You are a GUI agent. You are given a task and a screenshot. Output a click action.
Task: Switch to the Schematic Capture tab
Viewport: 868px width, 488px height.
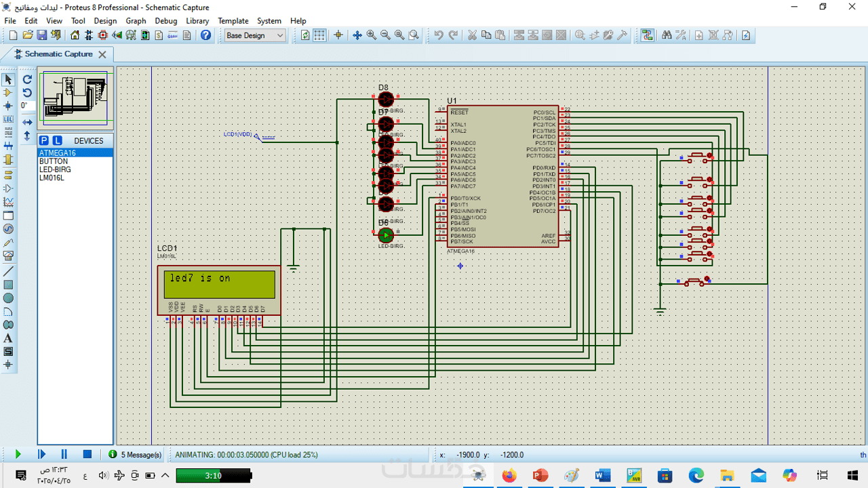58,54
